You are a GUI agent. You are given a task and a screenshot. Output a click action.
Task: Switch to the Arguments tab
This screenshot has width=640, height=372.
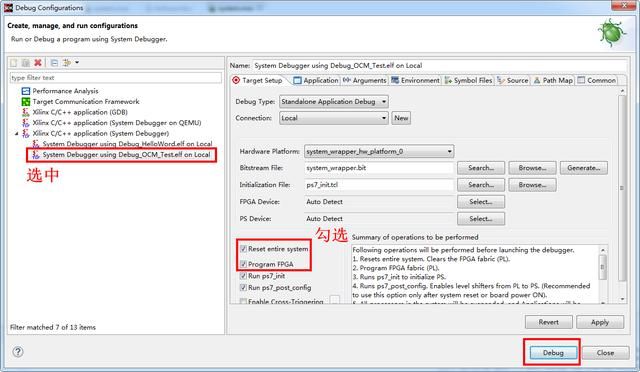pyautogui.click(x=364, y=80)
